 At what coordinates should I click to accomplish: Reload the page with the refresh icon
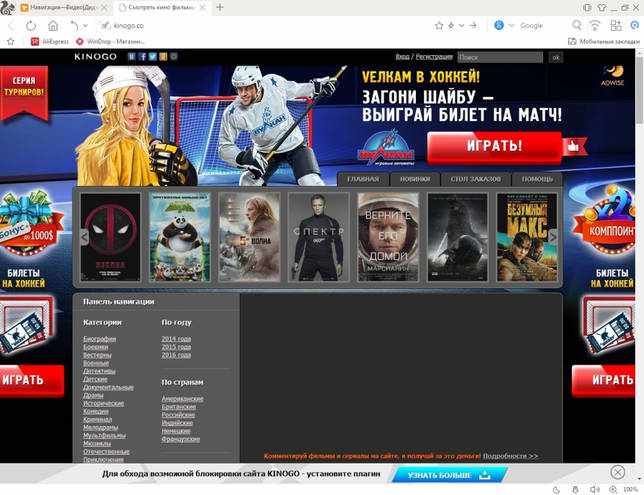coord(31,26)
